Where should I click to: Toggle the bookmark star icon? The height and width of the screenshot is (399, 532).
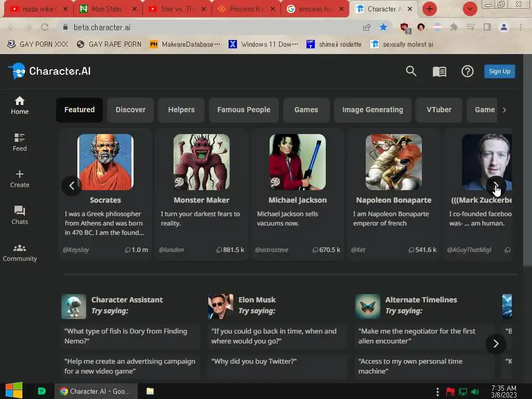383,27
